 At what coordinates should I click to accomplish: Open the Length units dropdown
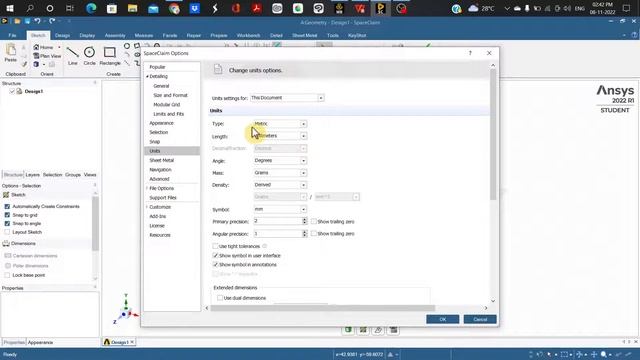(280, 136)
